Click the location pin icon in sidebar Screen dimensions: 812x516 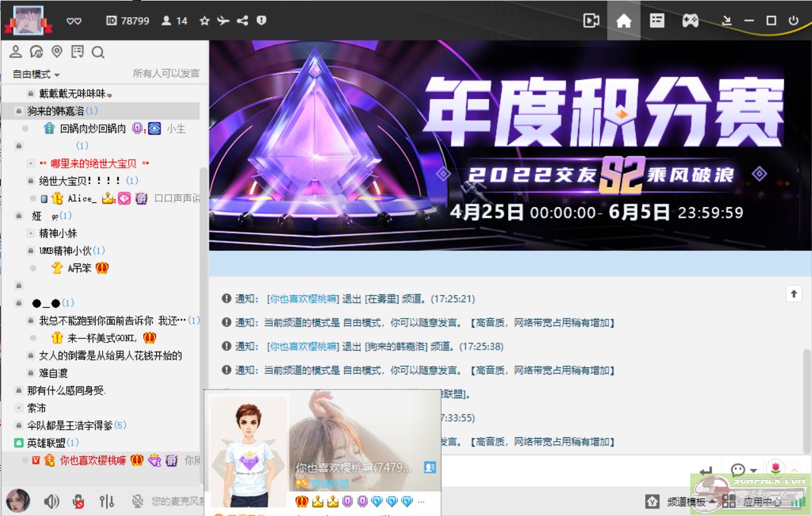coord(57,52)
